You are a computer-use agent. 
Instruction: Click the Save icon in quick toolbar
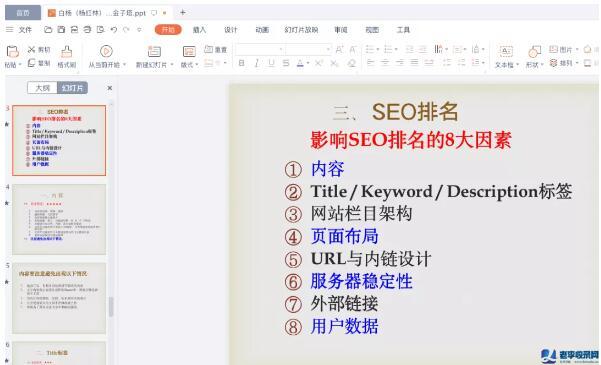[61, 30]
